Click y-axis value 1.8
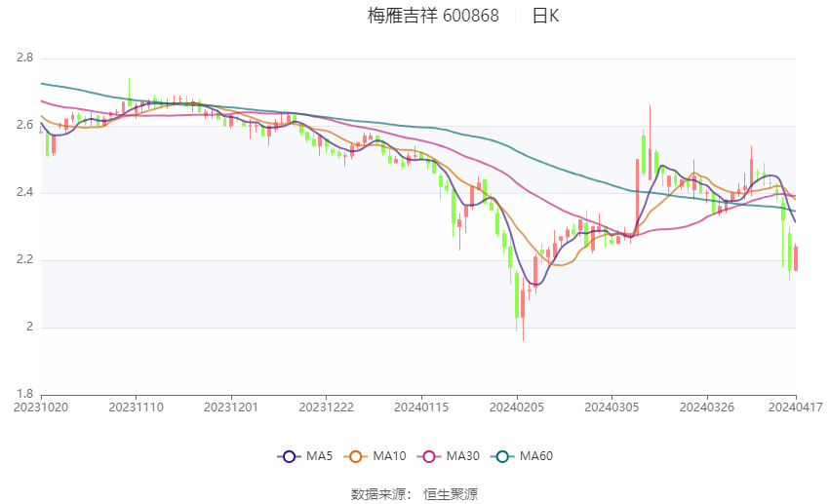 24,394
